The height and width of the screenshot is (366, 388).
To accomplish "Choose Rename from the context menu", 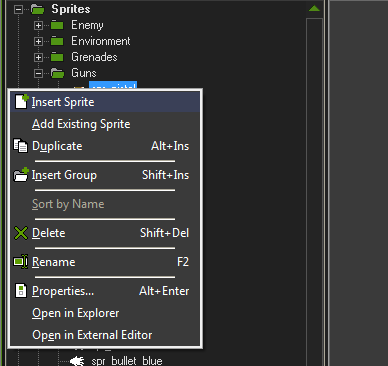I will [x=105, y=262].
